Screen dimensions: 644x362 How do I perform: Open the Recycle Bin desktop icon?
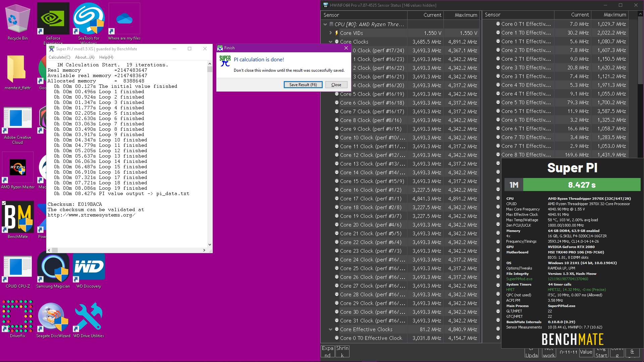point(18,22)
